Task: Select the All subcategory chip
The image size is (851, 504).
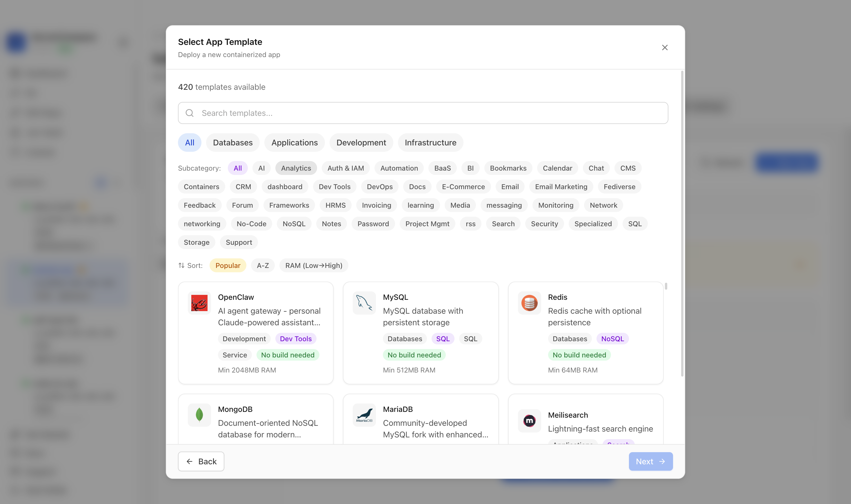Action: (238, 168)
